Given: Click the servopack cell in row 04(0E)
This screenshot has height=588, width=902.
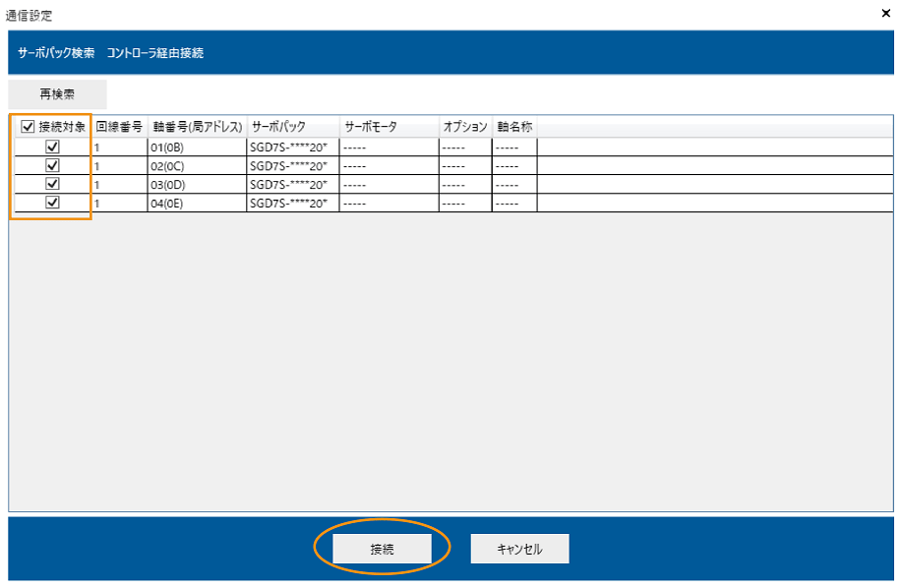Looking at the screenshot, I should [x=291, y=203].
